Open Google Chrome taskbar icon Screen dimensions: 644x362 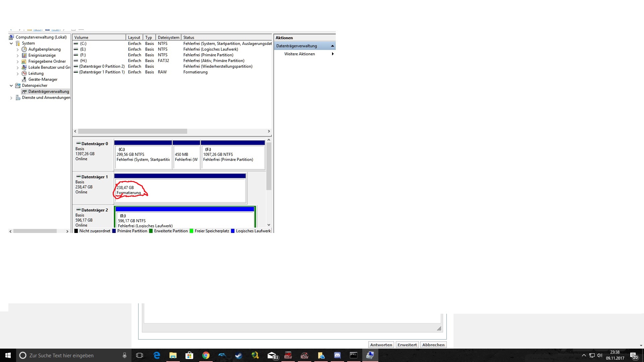click(x=206, y=355)
